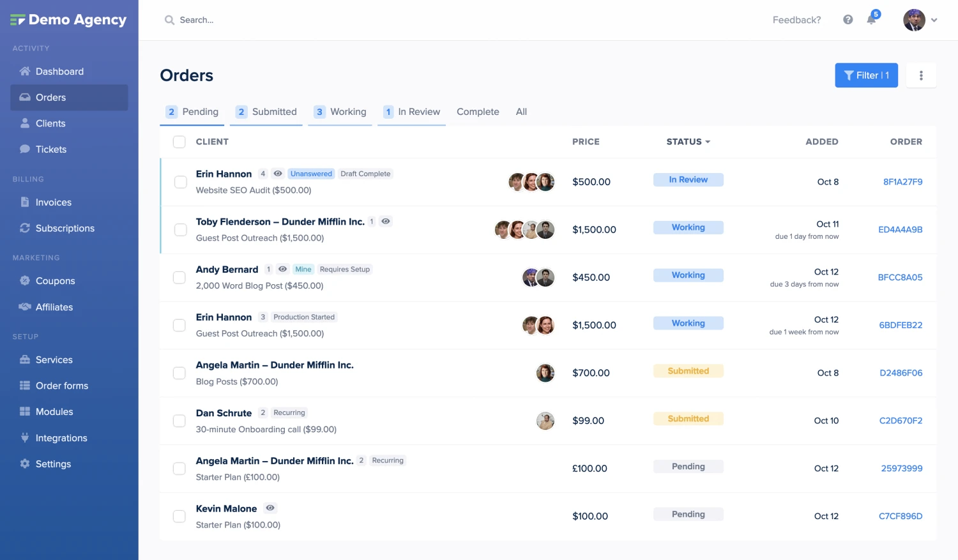This screenshot has height=560, width=958.
Task: Open the Settings gear in sidebar
Action: tap(53, 464)
